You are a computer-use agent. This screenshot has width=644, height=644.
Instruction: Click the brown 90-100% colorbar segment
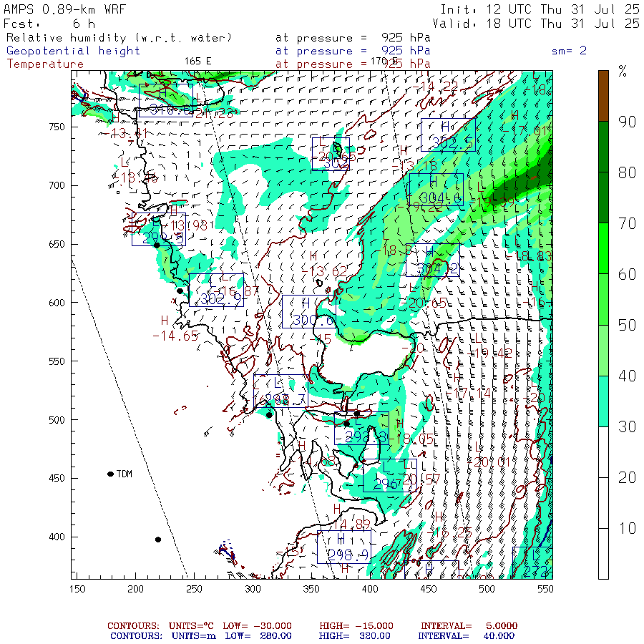click(603, 96)
